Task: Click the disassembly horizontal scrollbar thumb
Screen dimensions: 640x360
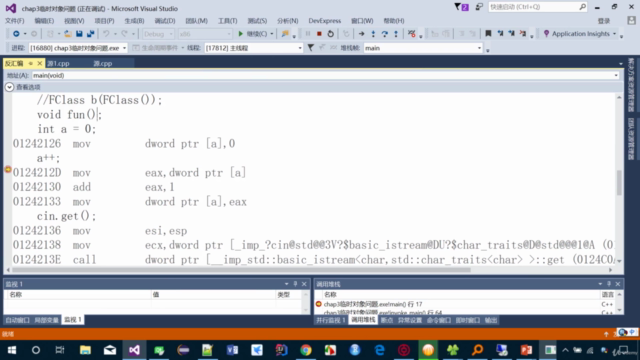Action: [241, 270]
